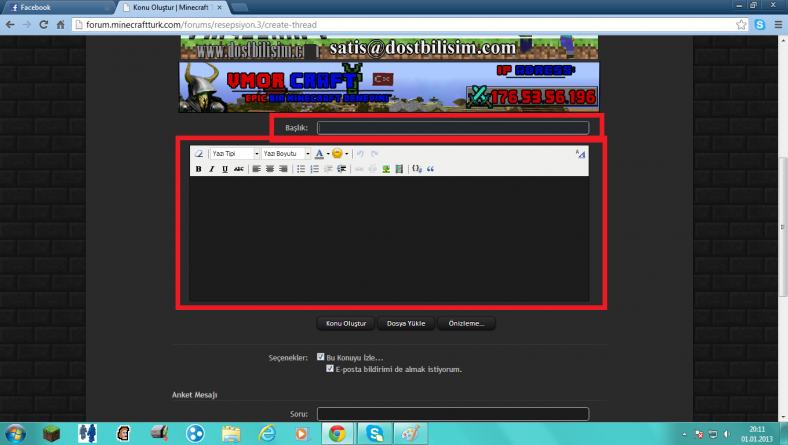Apply strikethrough formatting
This screenshot has height=445, width=788.
239,169
